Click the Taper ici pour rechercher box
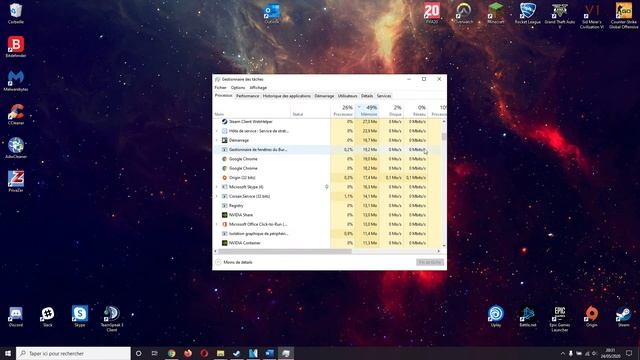 73,353
